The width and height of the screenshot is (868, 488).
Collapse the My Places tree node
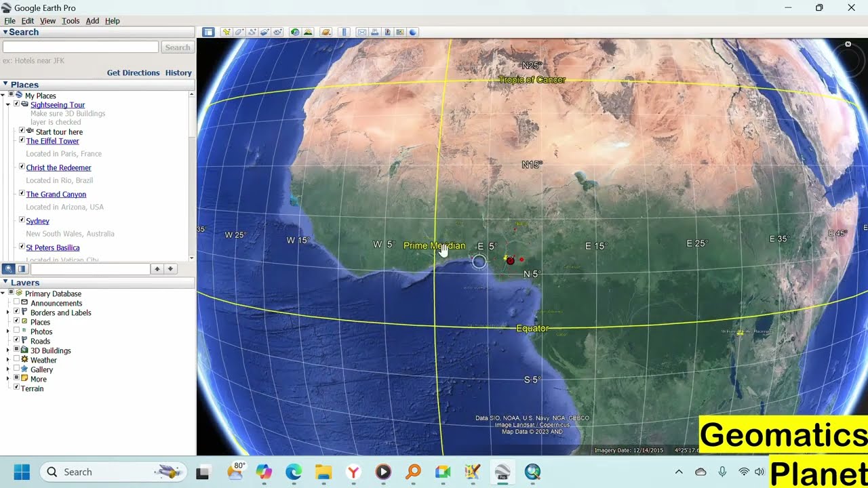[x=4, y=95]
